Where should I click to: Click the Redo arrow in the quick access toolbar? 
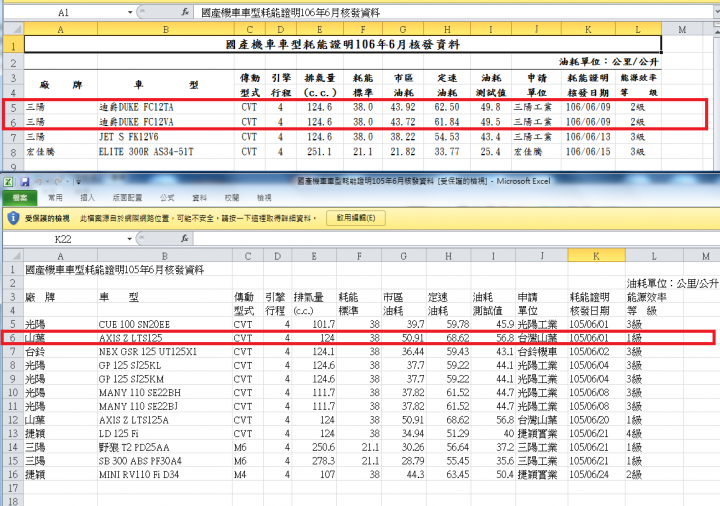point(58,182)
